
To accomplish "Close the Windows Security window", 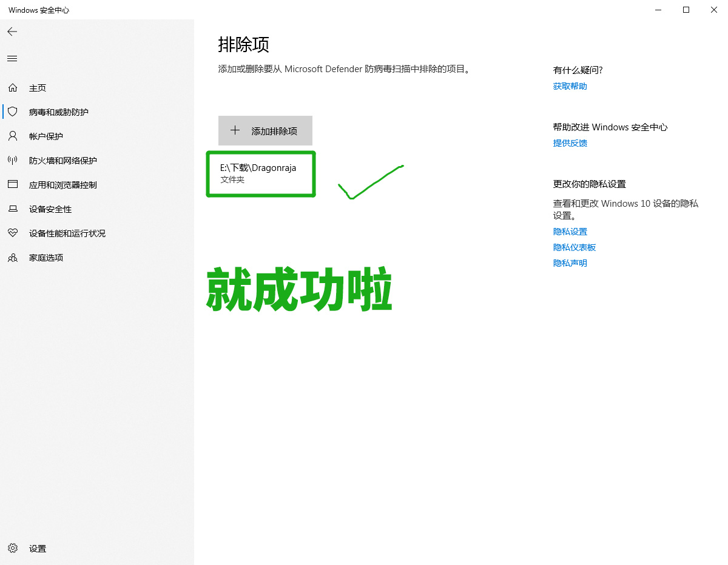I will (714, 10).
